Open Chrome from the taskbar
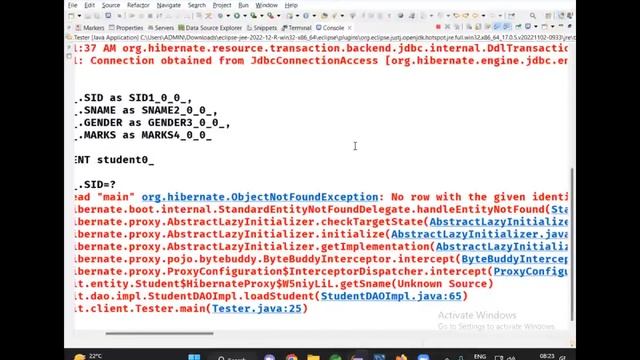The height and width of the screenshot is (360, 640). pos(291,358)
